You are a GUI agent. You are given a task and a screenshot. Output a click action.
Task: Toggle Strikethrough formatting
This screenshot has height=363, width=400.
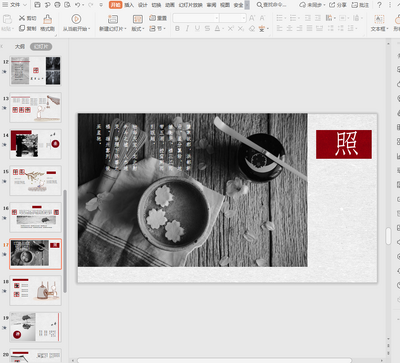207,29
